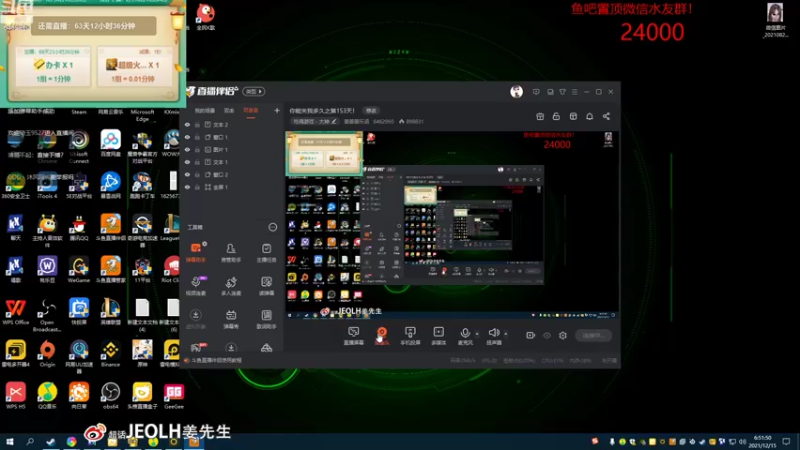The height and width of the screenshot is (450, 800).
Task: Click the 扬声器 speaker icon
Action: [x=493, y=336]
